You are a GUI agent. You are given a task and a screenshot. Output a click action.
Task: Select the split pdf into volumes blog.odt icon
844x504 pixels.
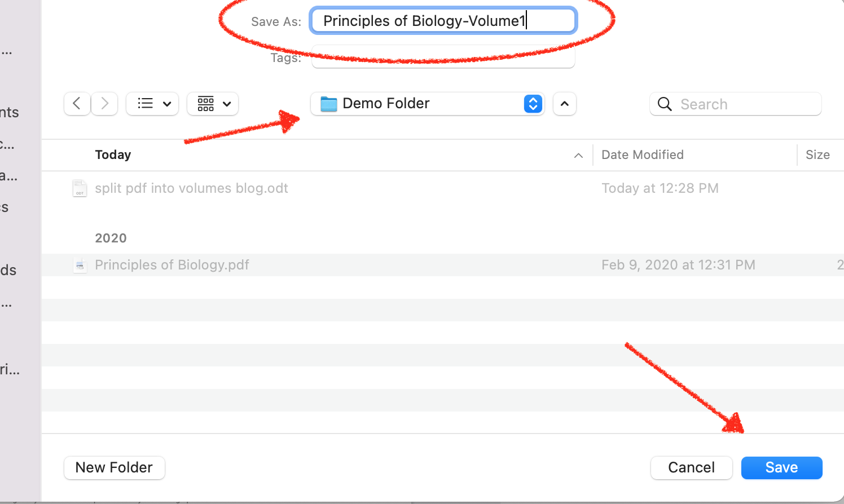point(80,188)
